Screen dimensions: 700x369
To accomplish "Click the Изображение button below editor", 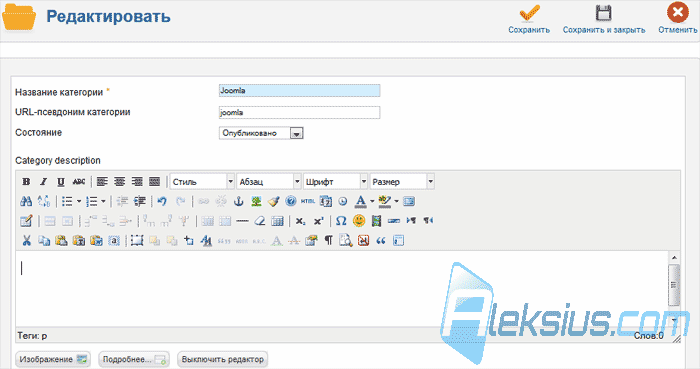I will click(53, 359).
